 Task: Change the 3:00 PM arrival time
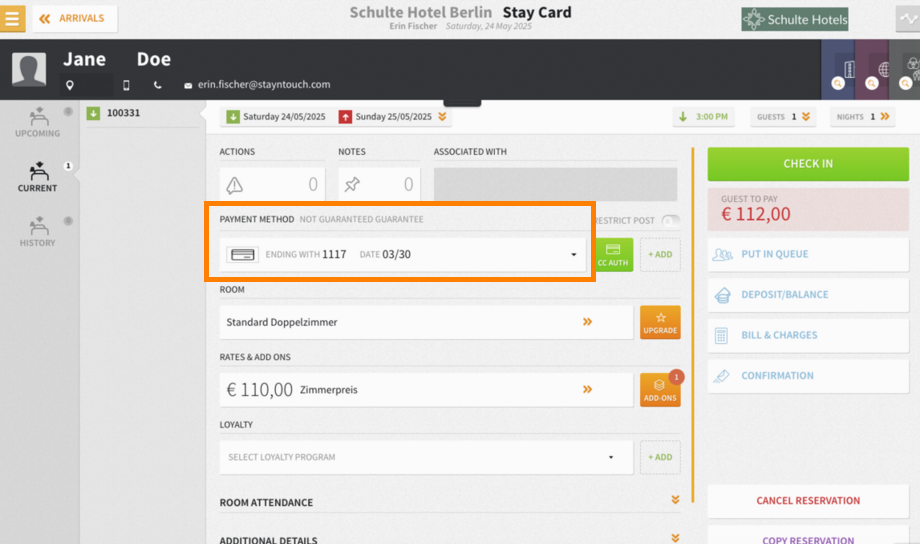pyautogui.click(x=703, y=117)
